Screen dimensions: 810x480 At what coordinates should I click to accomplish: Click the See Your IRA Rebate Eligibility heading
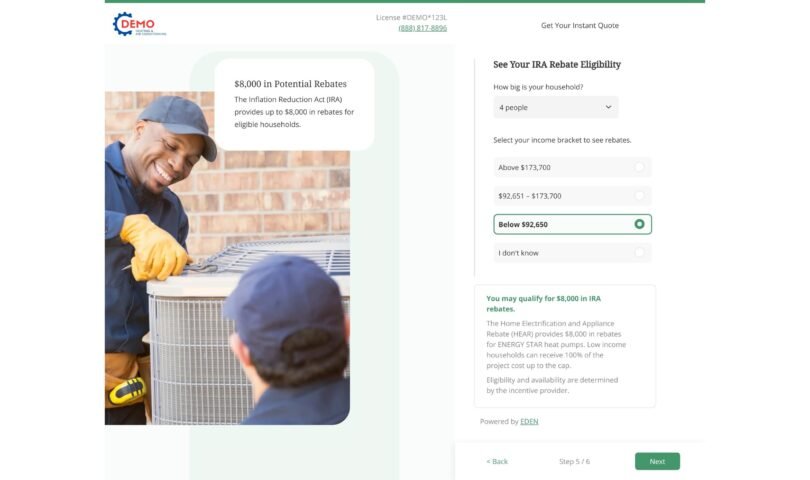pyautogui.click(x=557, y=65)
